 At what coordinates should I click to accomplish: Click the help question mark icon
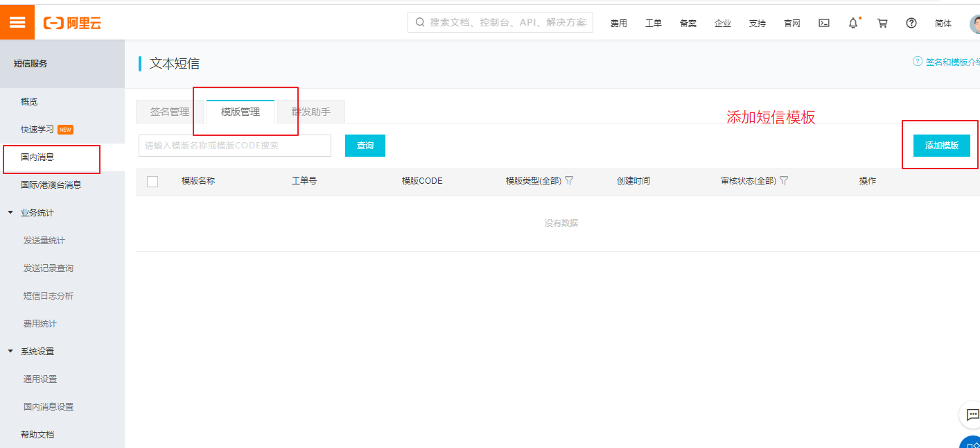(911, 23)
